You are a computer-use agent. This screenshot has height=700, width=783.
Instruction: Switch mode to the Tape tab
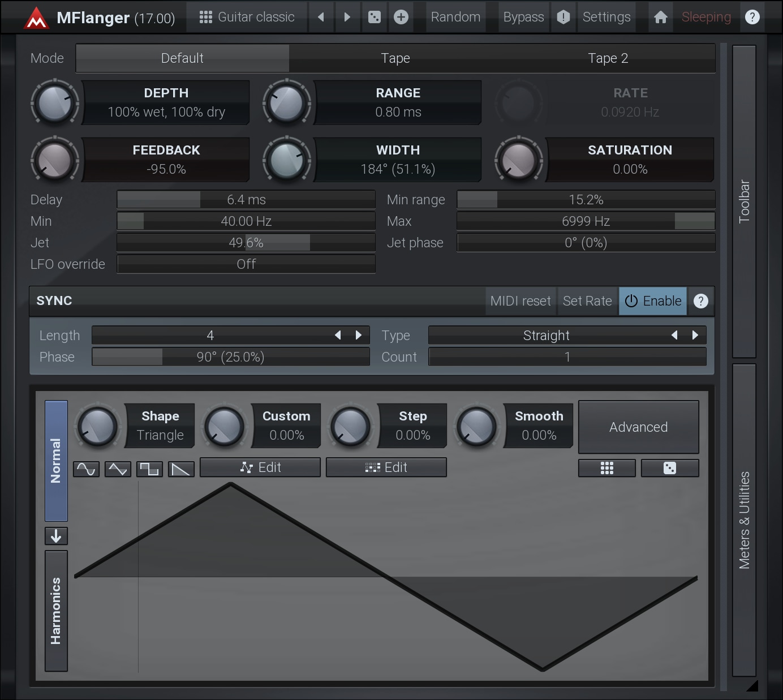(x=395, y=58)
